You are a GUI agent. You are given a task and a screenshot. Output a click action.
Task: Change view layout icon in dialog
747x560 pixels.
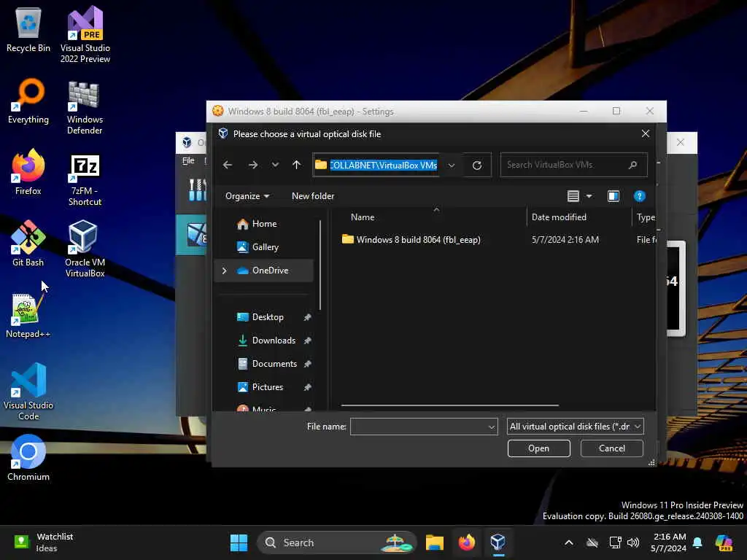[573, 196]
